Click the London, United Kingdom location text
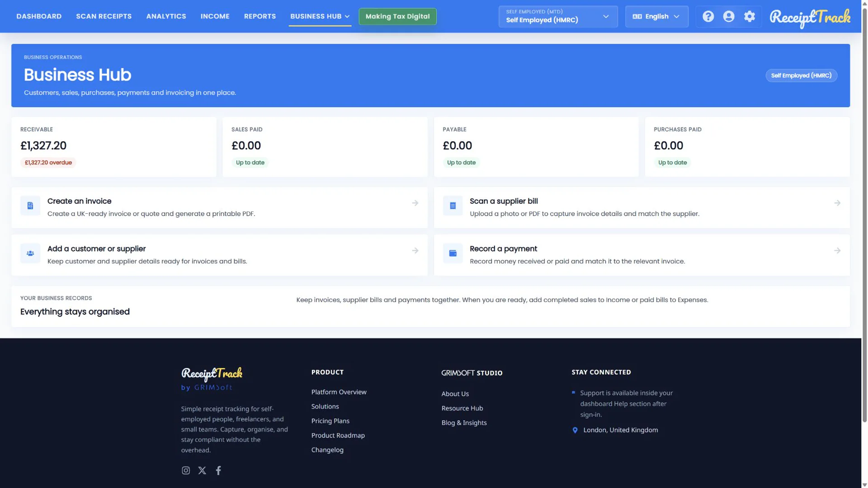Screen dimensions: 868x488 620,430
